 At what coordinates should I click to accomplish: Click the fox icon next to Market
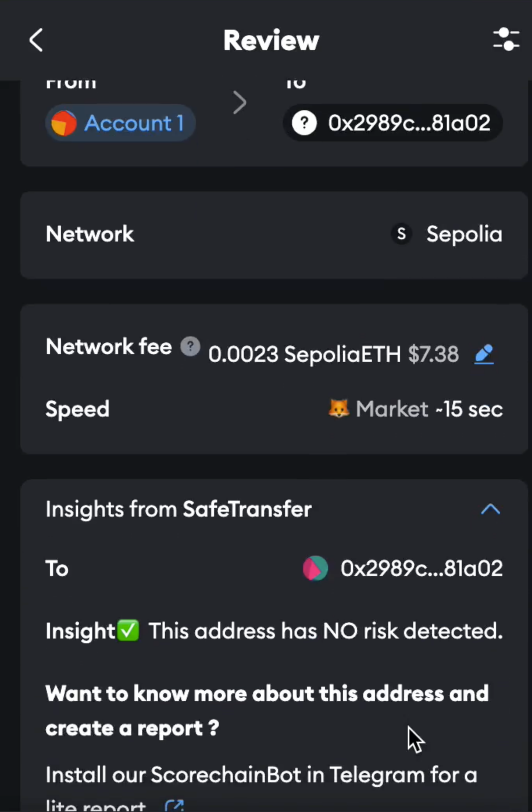[339, 409]
